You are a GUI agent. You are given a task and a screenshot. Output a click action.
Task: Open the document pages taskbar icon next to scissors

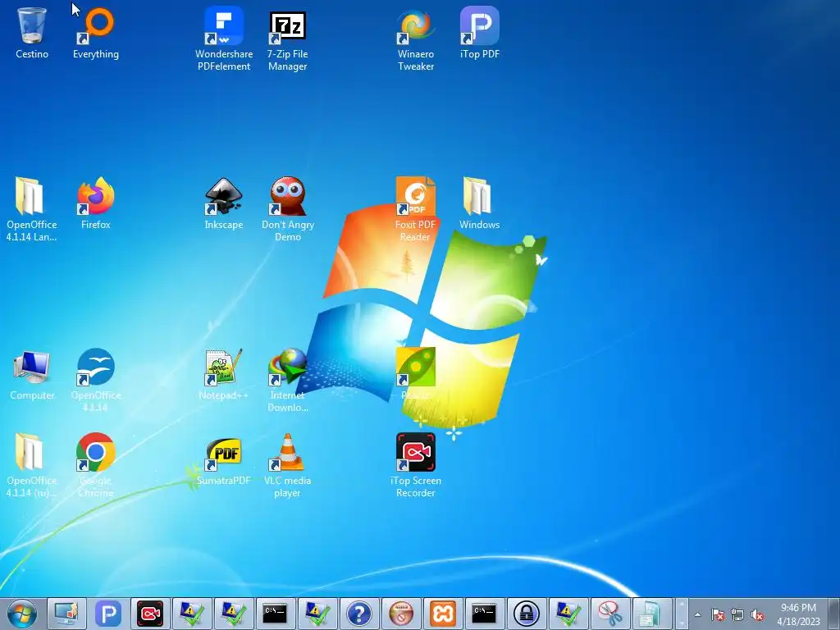coord(652,614)
